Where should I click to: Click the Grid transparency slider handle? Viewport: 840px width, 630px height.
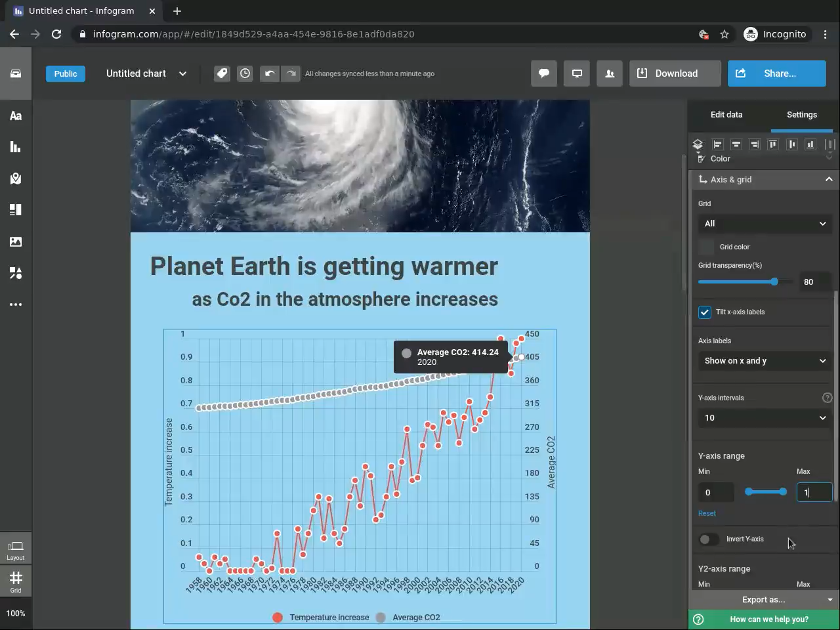click(774, 282)
